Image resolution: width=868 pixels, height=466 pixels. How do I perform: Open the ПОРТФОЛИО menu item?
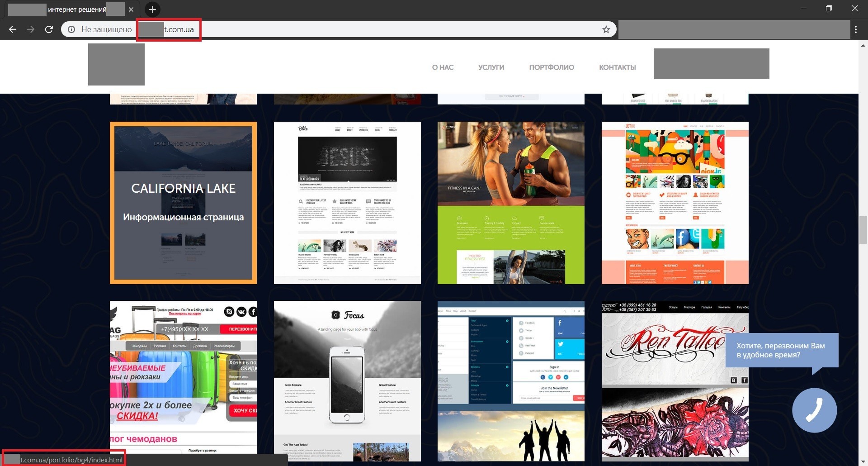tap(552, 67)
